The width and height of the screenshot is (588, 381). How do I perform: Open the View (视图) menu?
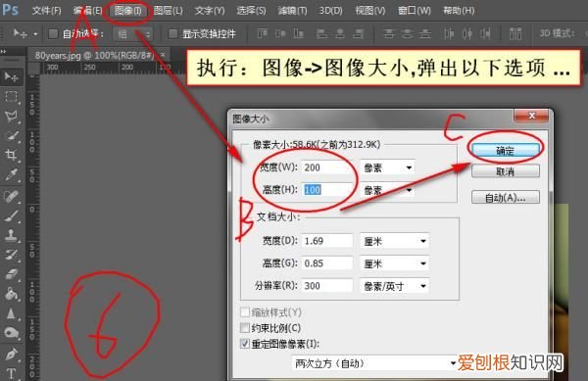click(x=370, y=11)
